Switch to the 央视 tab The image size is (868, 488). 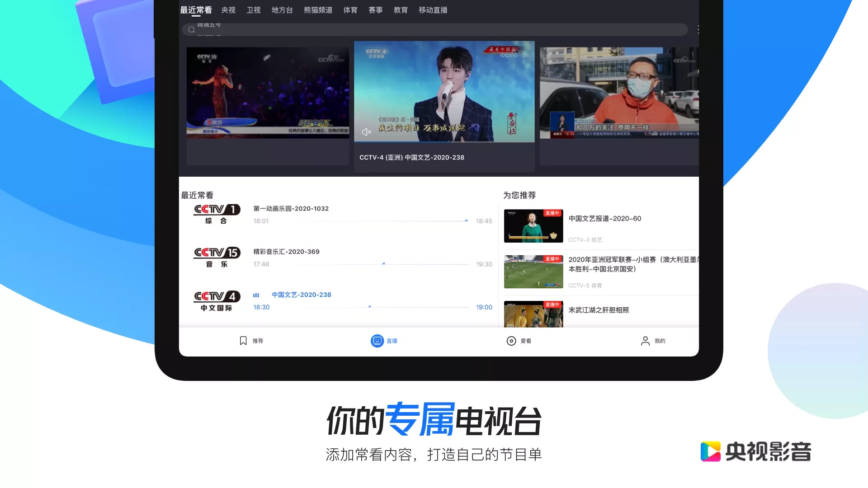click(228, 10)
